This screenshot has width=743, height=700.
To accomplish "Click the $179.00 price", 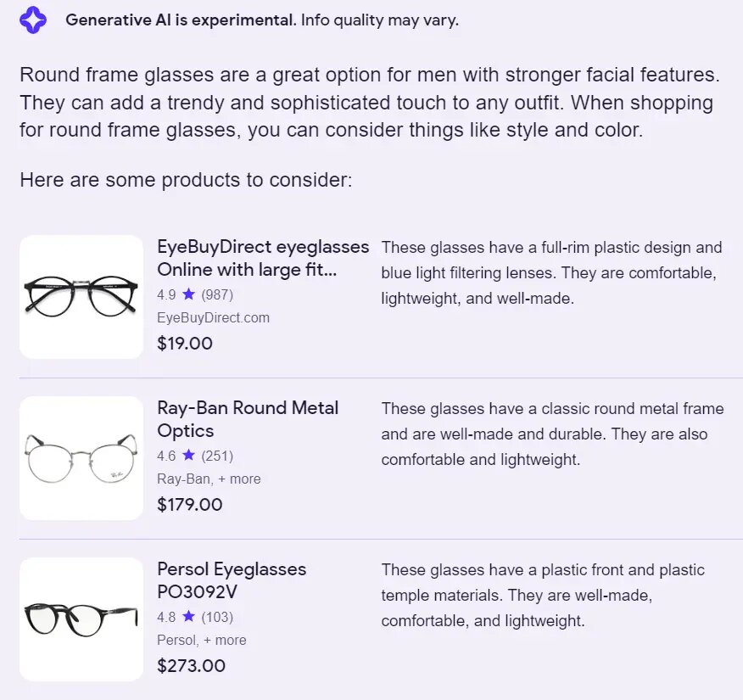I will point(190,505).
